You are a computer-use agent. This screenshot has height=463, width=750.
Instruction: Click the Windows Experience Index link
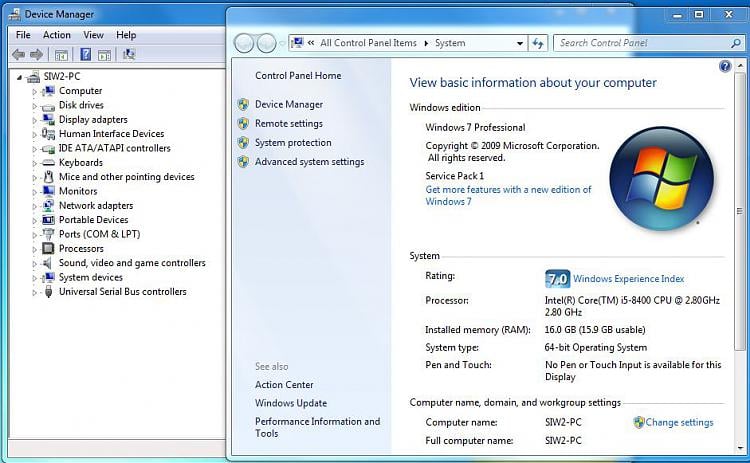(x=629, y=278)
